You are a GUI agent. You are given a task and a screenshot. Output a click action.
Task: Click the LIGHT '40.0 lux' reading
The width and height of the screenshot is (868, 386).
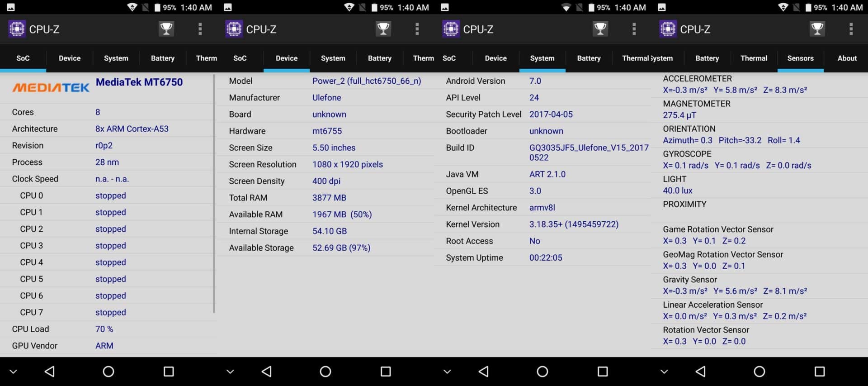click(x=678, y=191)
